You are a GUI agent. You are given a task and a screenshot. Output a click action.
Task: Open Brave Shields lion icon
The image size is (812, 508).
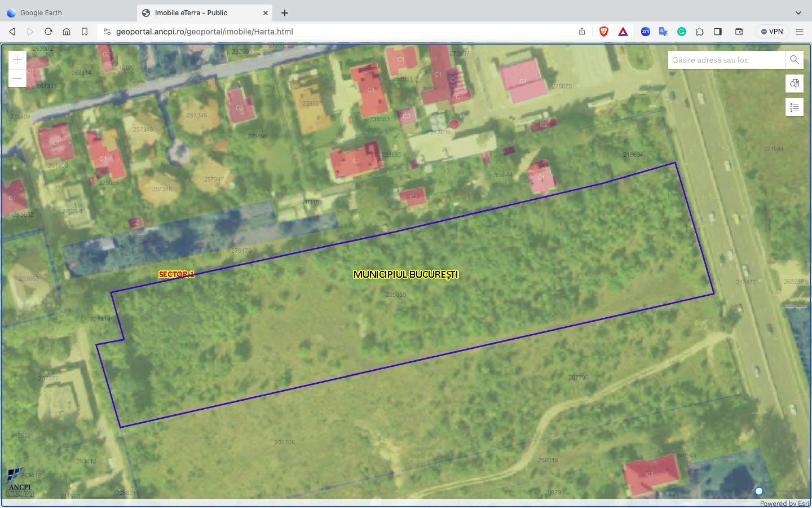(603, 32)
